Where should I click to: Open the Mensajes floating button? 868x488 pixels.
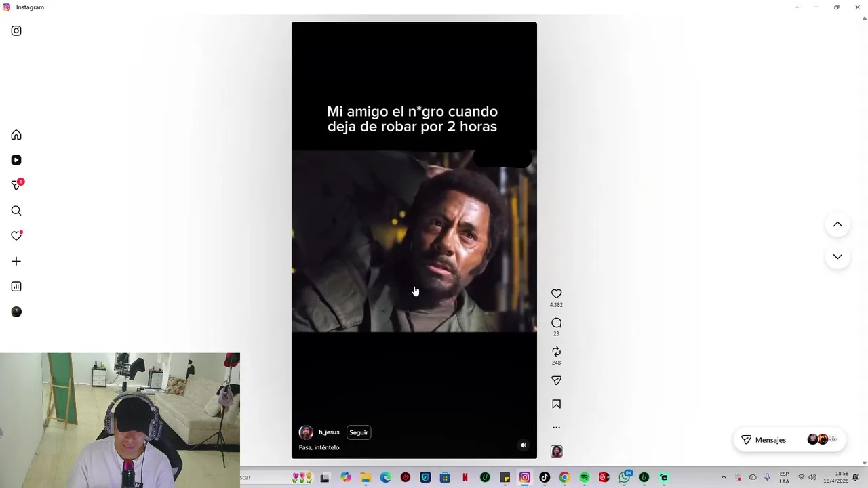[789, 440]
